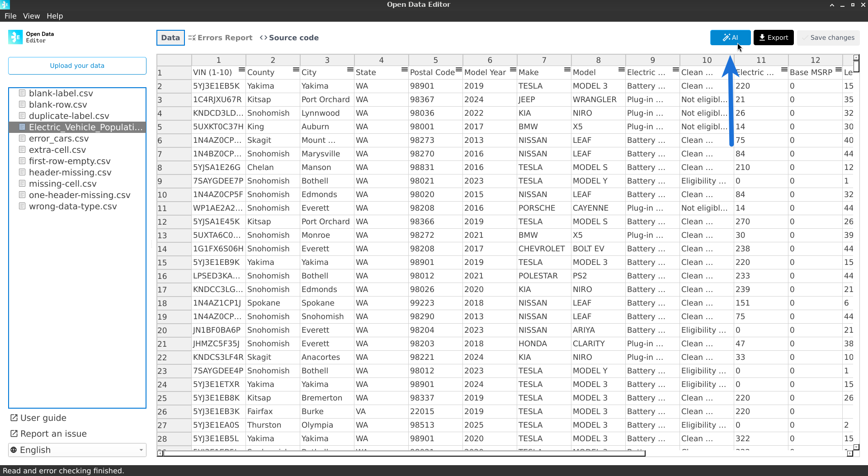Viewport: 868px width, 476px height.
Task: Open the Model Year column dropdown menu
Action: pyautogui.click(x=513, y=70)
